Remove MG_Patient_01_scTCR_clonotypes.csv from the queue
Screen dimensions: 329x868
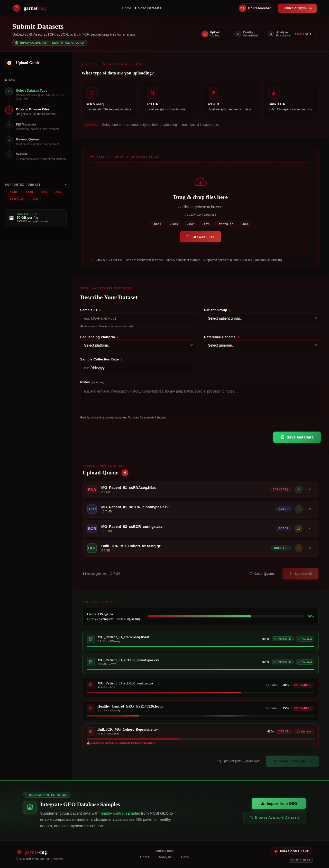309,509
